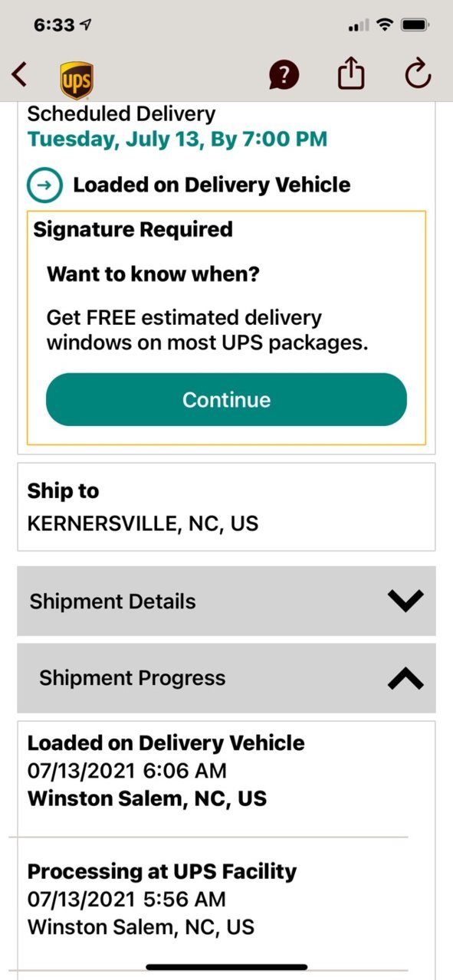Tap the Shipment Progress section header

pos(226,678)
